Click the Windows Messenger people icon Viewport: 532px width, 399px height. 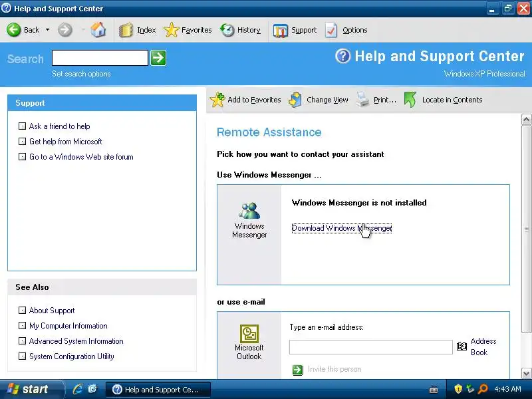click(250, 211)
